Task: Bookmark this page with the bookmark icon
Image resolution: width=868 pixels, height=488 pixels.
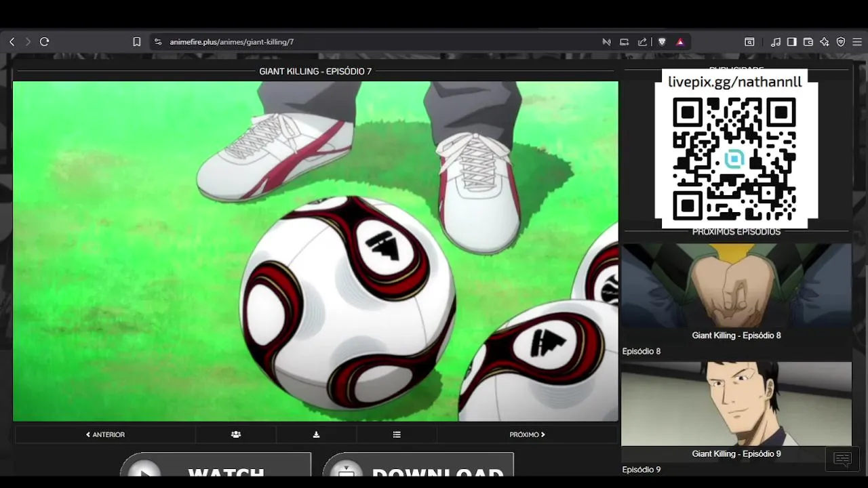Action: (136, 42)
